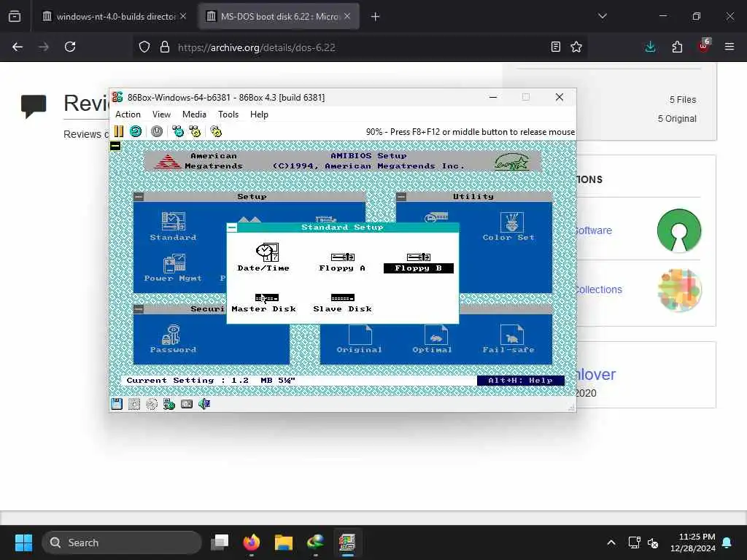The width and height of the screenshot is (747, 560).
Task: Click the 3.5 inch floppy status icon
Action: coord(117,404)
